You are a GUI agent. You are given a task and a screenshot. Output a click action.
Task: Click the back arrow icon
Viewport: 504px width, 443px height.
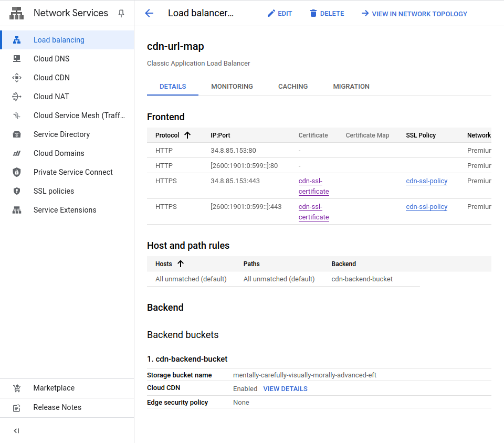[149, 14]
